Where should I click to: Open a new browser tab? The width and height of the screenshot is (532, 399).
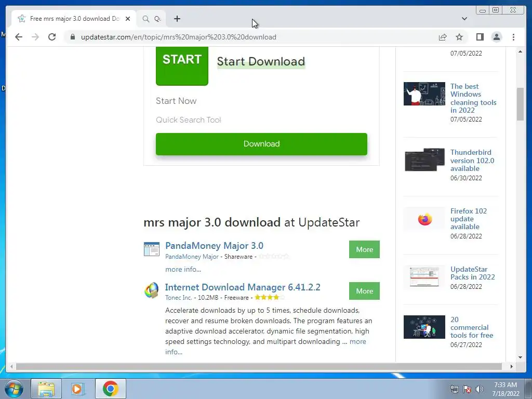tap(177, 19)
